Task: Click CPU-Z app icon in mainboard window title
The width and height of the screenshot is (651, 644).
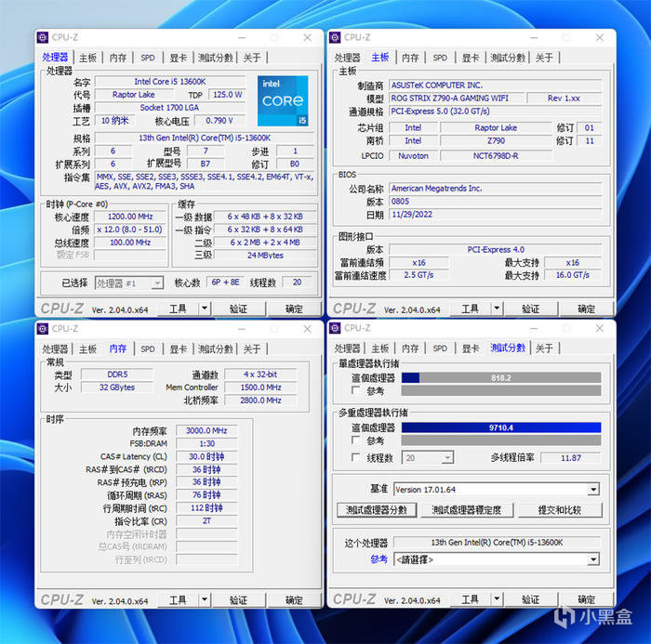Action: tap(335, 37)
